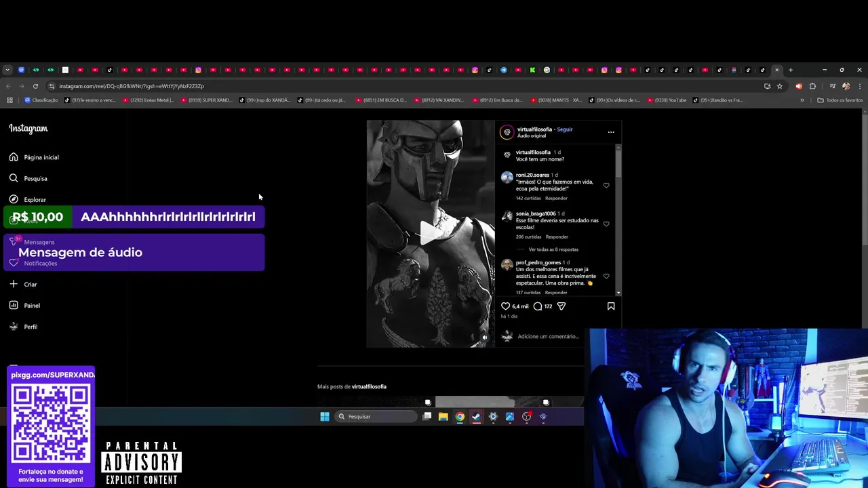This screenshot has height=488, width=868.
Task: Open the Chrome three-dot menu
Action: coord(859,86)
